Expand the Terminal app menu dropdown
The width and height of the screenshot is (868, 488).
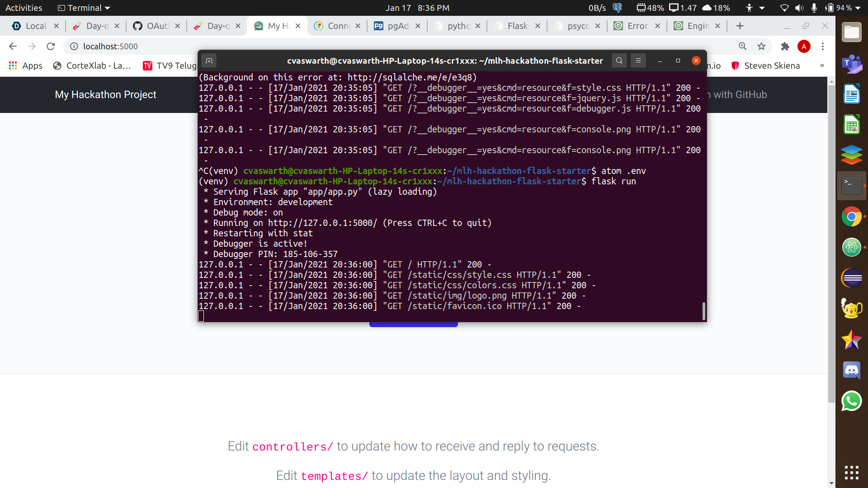tap(85, 8)
